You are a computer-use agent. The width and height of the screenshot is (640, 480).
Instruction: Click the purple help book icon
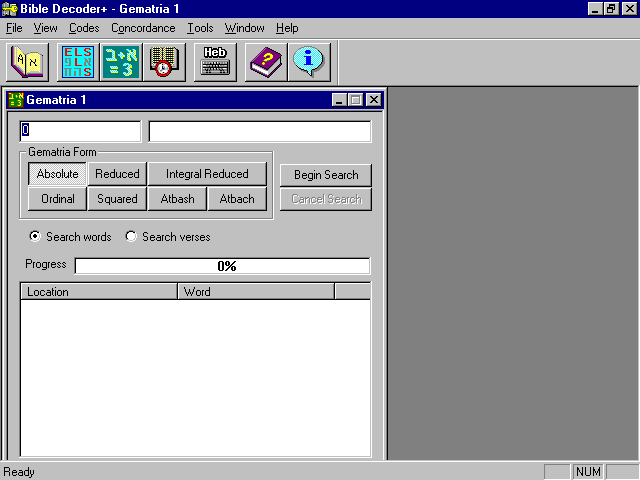pyautogui.click(x=266, y=62)
